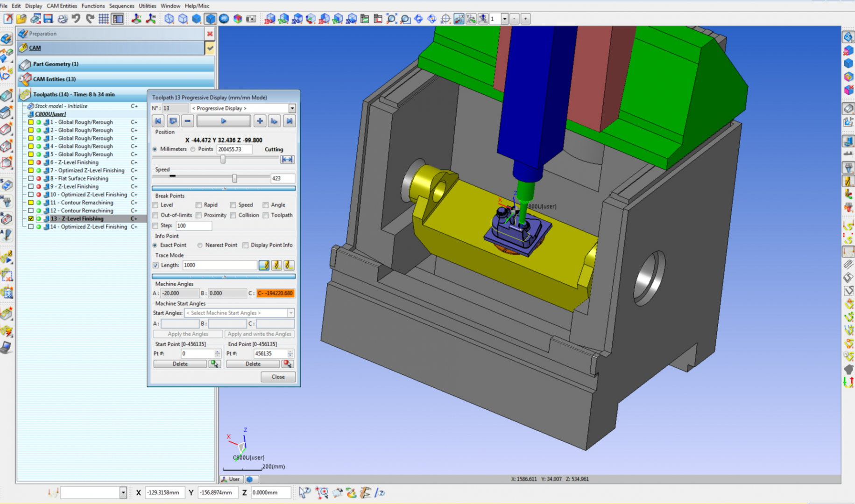This screenshot has height=504, width=855.
Task: Click the Z+ view orientation cube
Action: 297,19
